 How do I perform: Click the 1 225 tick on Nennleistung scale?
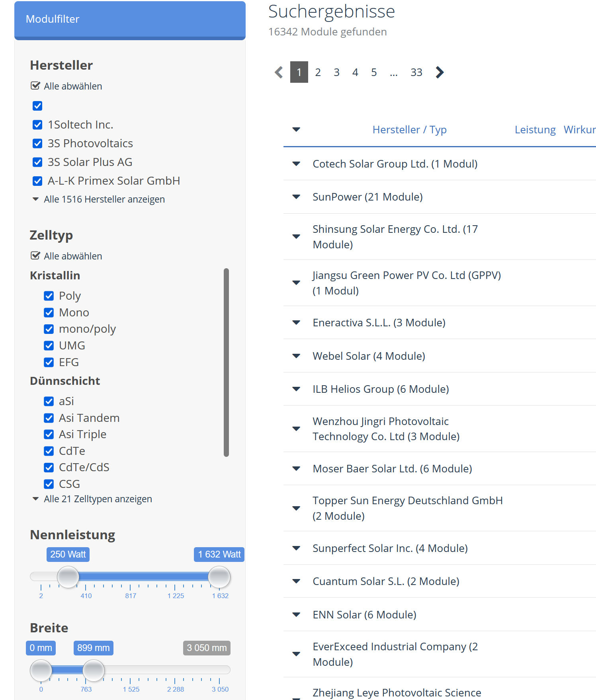[175, 596]
